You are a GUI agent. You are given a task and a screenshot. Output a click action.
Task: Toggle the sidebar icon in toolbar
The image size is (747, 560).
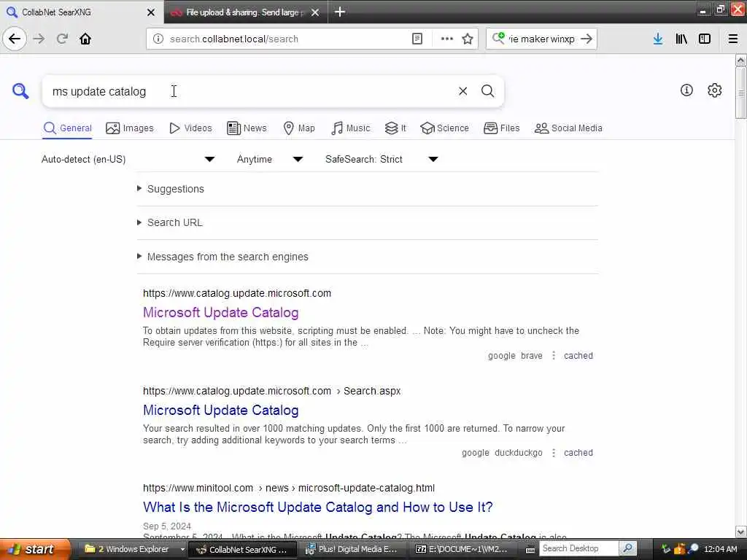pyautogui.click(x=705, y=39)
